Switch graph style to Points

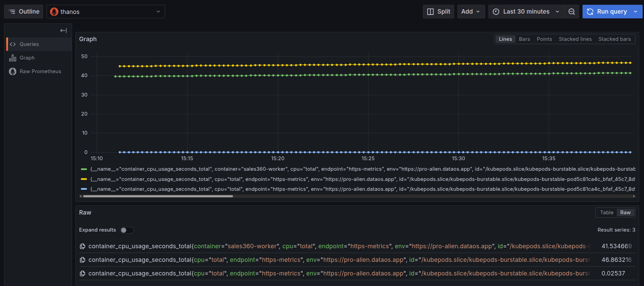pos(544,39)
